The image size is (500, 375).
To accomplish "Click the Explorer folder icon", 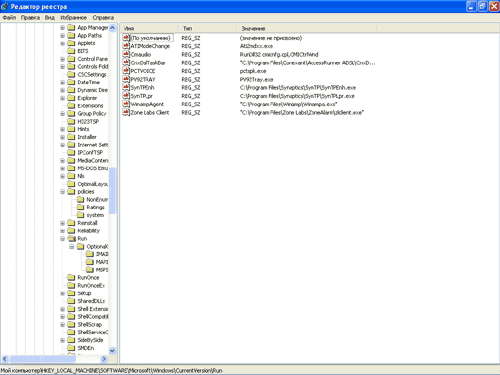I will coord(71,98).
